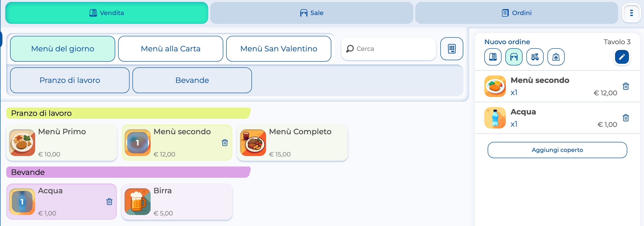Viewport: 644px width, 226px height.
Task: Select Menù San Valentino menu
Action: click(x=278, y=49)
